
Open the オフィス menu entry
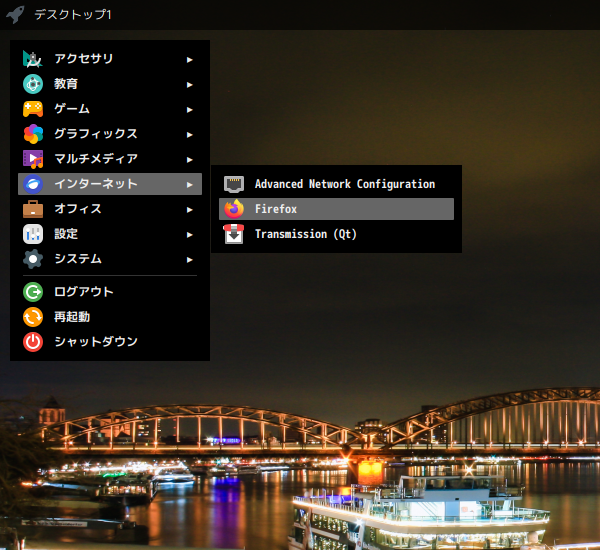pyautogui.click(x=110, y=209)
